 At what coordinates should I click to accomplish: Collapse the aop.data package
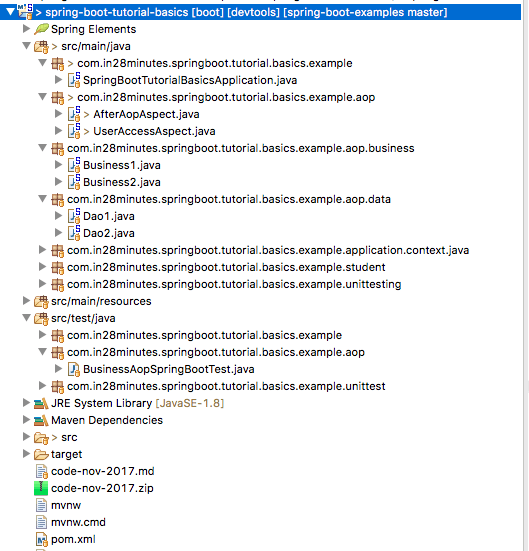click(x=43, y=199)
